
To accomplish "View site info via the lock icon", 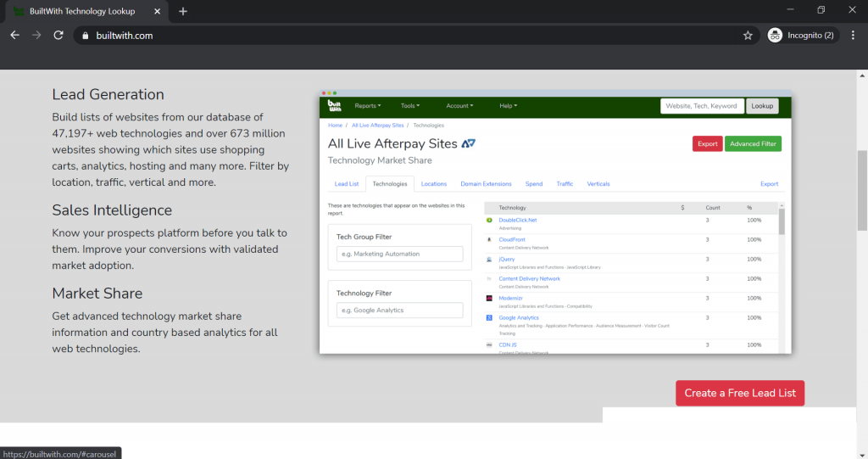I will (86, 36).
